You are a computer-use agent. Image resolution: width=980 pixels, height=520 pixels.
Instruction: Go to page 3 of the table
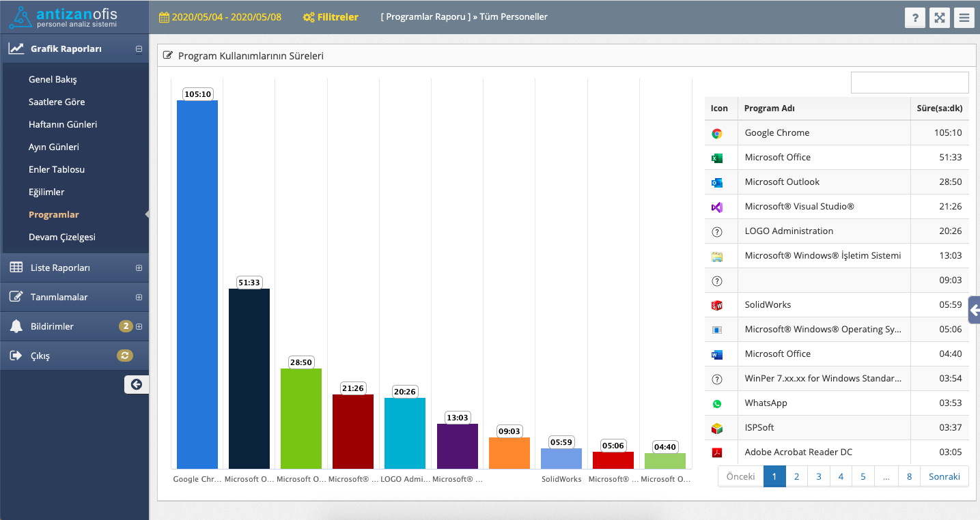coord(819,476)
